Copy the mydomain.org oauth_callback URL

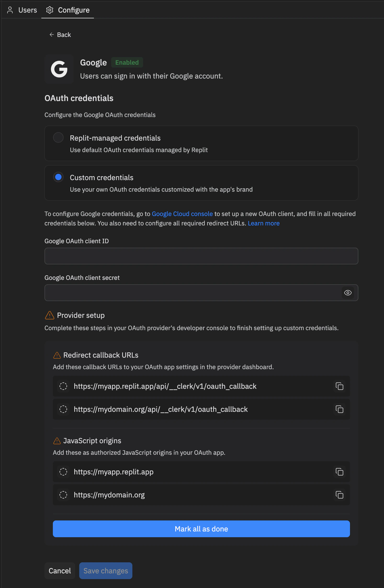[340, 409]
